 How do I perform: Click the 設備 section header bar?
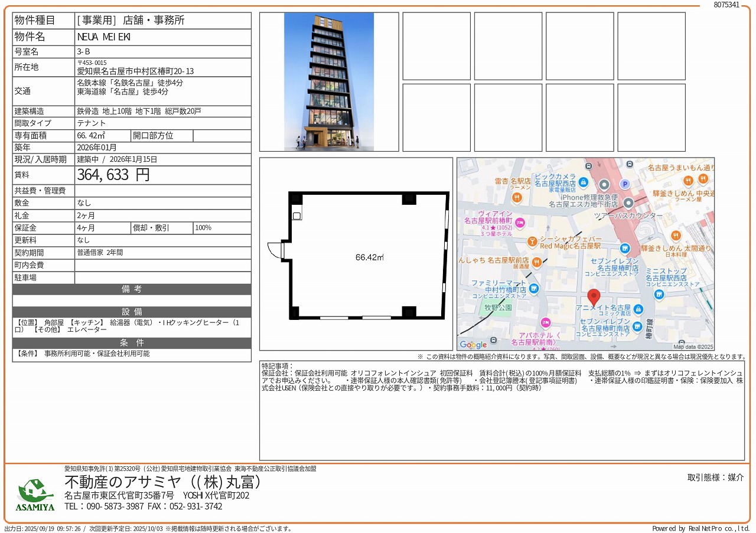(132, 312)
